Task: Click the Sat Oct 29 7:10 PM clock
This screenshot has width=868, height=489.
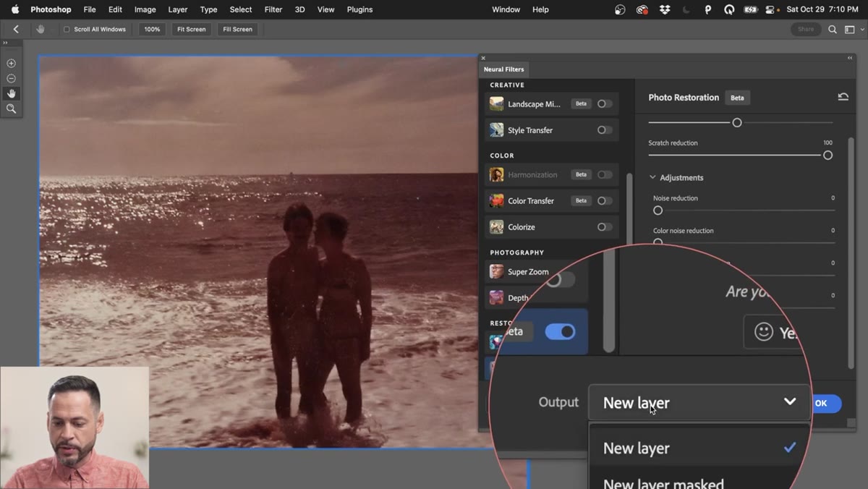Action: 824,9
